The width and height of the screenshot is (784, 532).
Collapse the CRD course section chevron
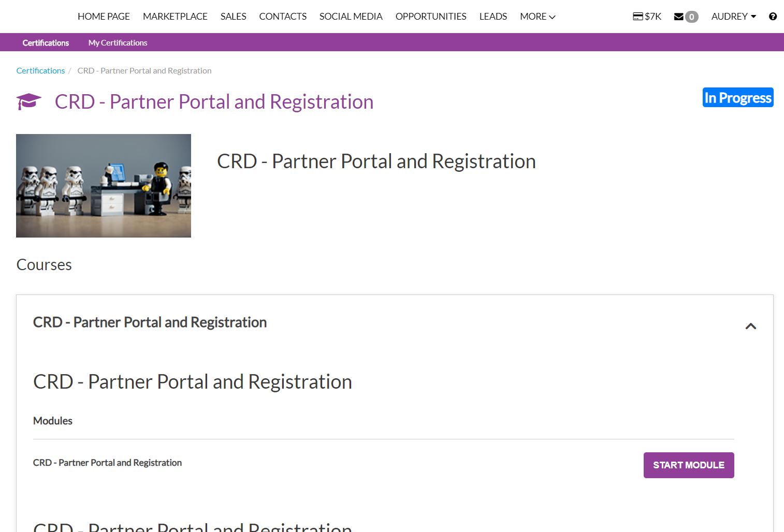click(750, 326)
